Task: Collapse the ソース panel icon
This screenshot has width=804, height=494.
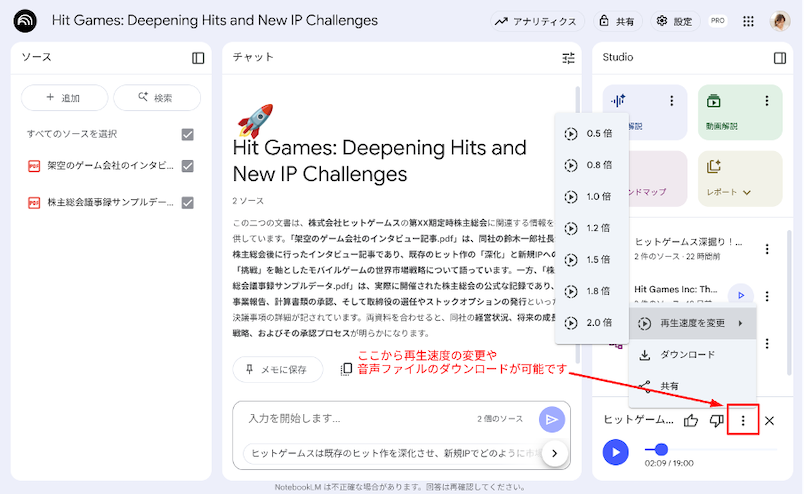Action: point(198,58)
